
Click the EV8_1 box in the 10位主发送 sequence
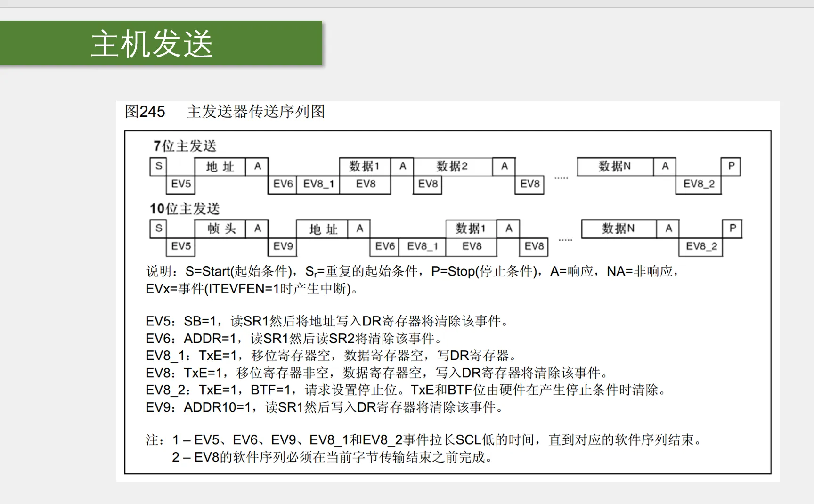(x=423, y=246)
